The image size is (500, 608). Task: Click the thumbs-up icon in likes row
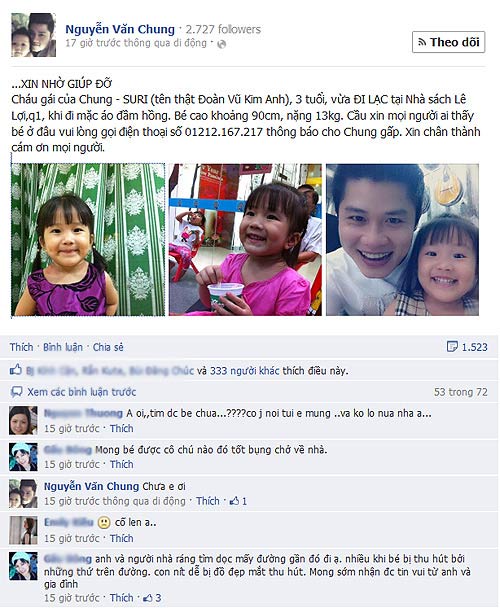[x=16, y=370]
